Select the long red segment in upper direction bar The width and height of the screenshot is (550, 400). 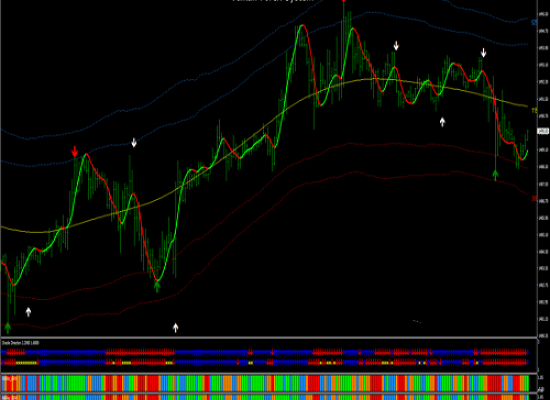click(140, 352)
